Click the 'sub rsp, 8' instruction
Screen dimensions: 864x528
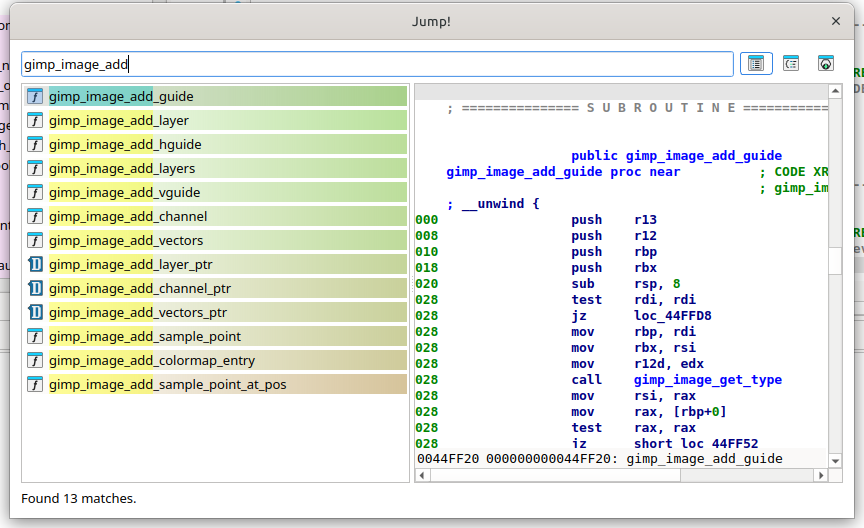coord(626,284)
